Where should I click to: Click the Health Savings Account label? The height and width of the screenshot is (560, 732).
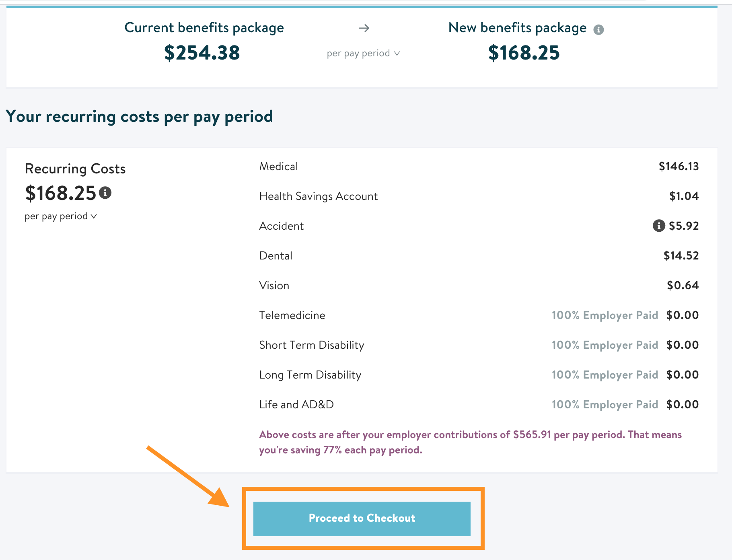[319, 196]
